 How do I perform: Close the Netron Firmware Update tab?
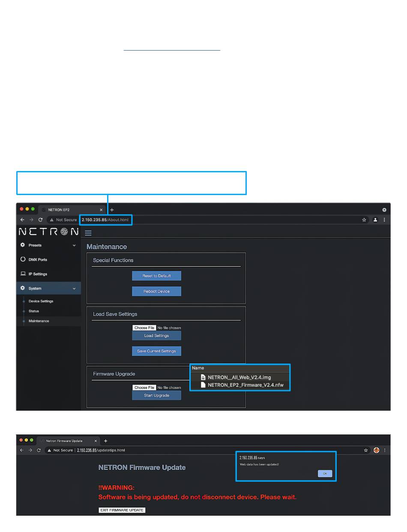[95, 441]
